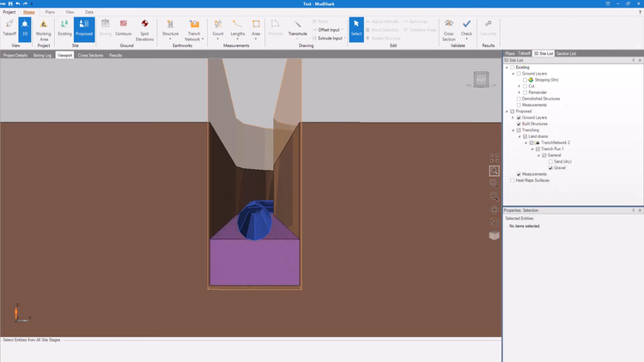Activate the Select edit tool
This screenshot has width=644, height=362.
coord(356,28)
